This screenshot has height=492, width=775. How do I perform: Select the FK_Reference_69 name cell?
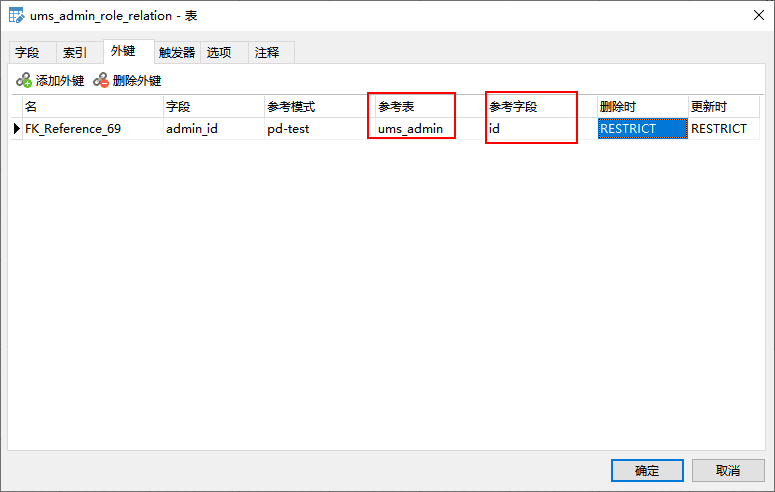[93, 129]
